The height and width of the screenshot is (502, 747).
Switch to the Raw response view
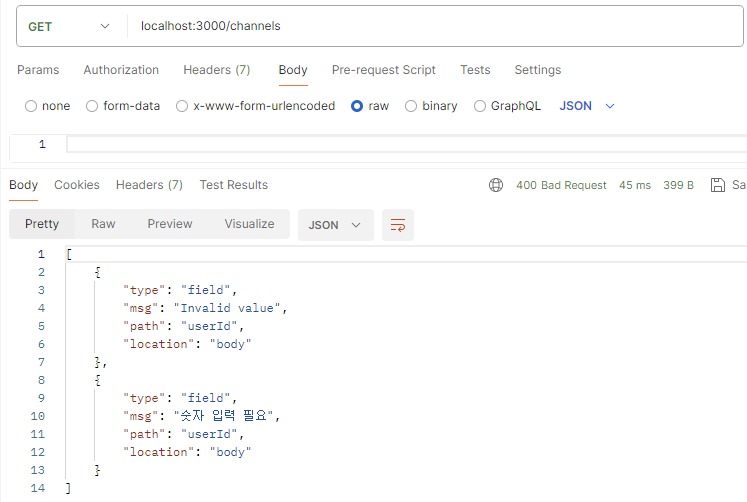pyautogui.click(x=103, y=224)
